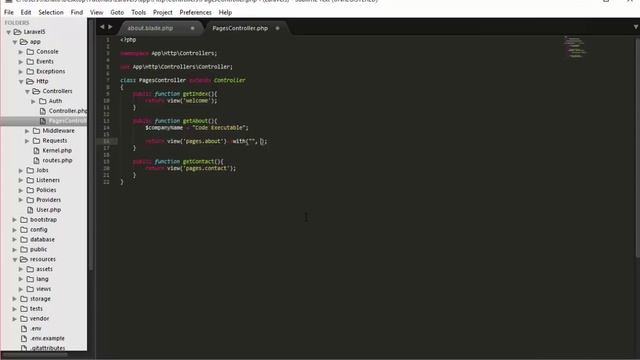Expand the lang folder
The image size is (640, 360).
click(x=21, y=279)
